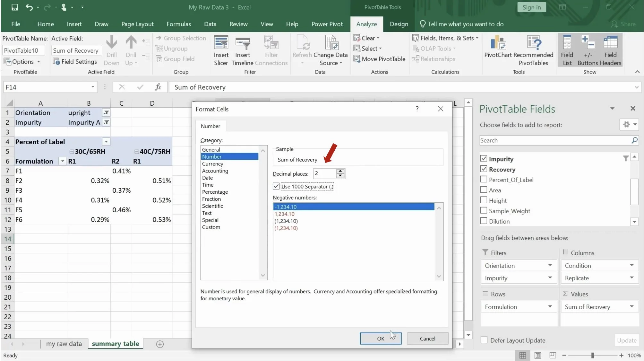Screen dimensions: 644x361
Task: Enable Defer Layout Update checkbox
Action: click(484, 340)
